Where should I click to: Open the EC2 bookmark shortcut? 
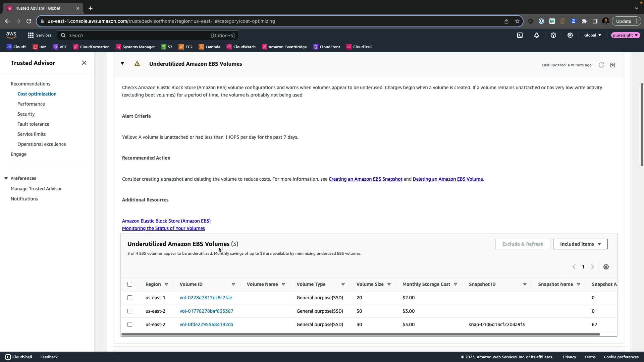pyautogui.click(x=185, y=47)
